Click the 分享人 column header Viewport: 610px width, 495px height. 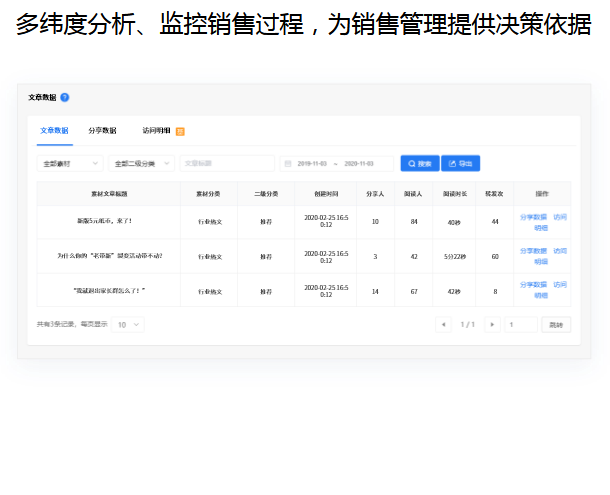[375, 194]
